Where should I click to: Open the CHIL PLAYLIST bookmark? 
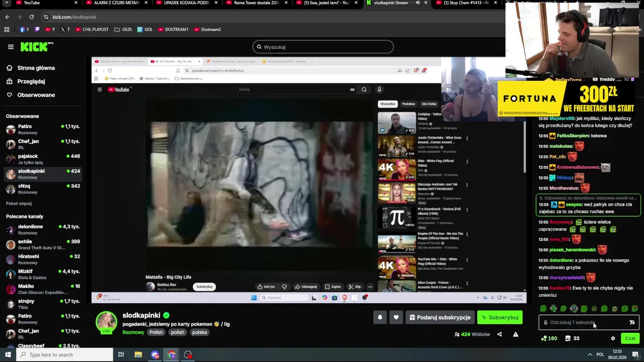(x=92, y=29)
